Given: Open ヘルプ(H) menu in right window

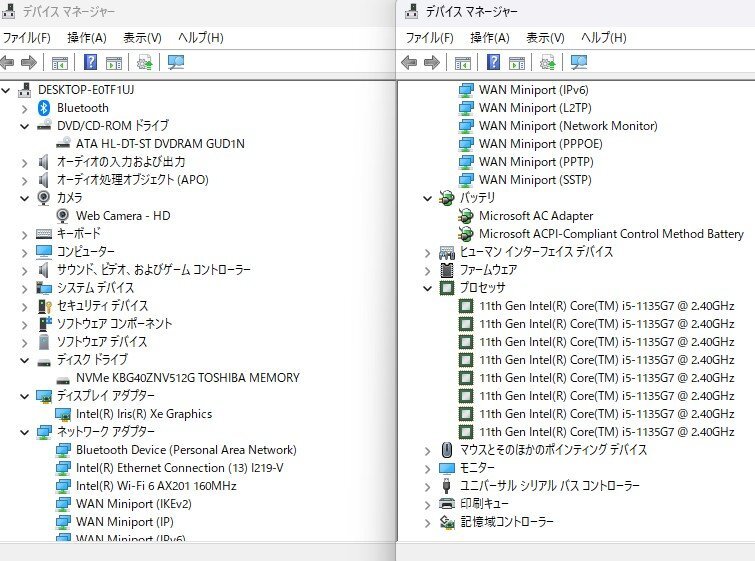Looking at the screenshot, I should [604, 38].
